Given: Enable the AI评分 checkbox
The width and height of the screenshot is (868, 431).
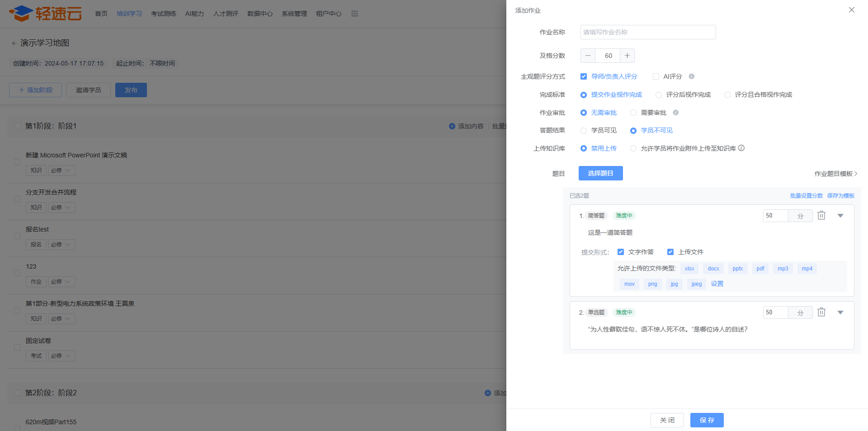Looking at the screenshot, I should (x=656, y=76).
